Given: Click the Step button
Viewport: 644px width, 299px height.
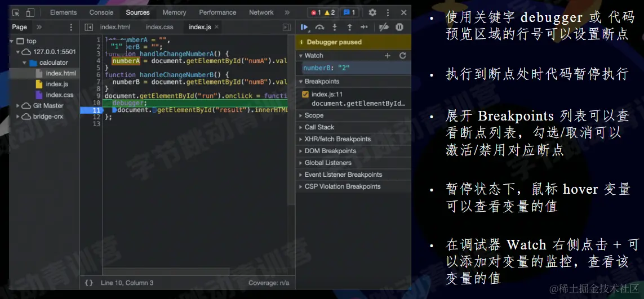Looking at the screenshot, I should (365, 27).
